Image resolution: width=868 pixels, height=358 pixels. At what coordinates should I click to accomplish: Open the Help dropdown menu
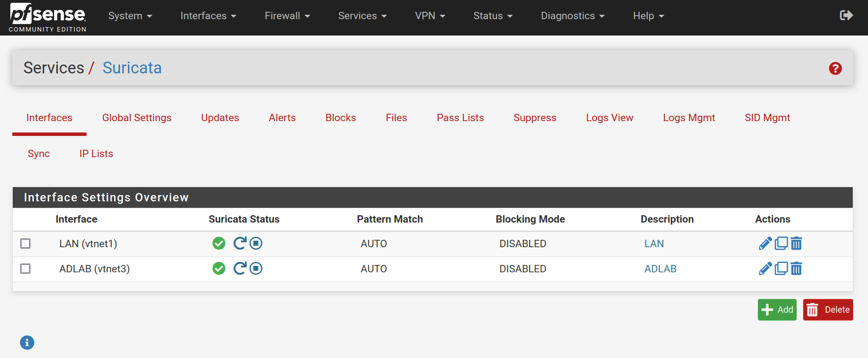[649, 16]
